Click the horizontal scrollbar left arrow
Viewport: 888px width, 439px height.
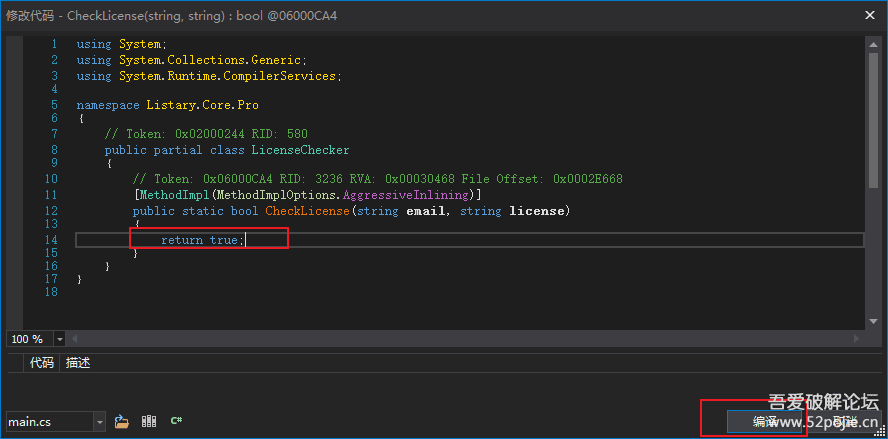pos(75,339)
